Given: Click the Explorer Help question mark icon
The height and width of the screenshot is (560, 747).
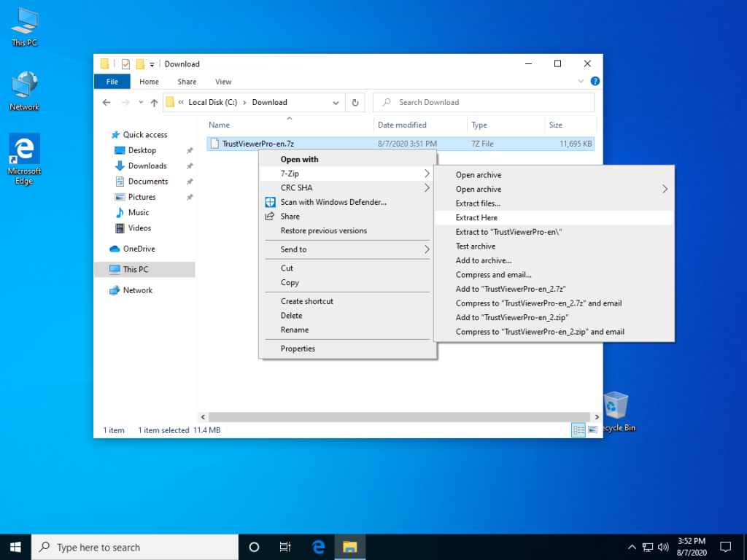Looking at the screenshot, I should click(595, 81).
